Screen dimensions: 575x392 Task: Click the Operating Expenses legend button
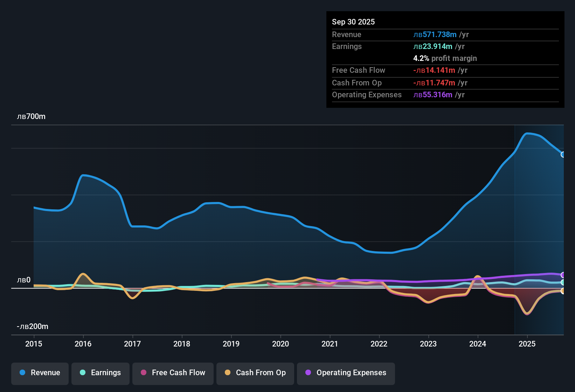coord(346,373)
